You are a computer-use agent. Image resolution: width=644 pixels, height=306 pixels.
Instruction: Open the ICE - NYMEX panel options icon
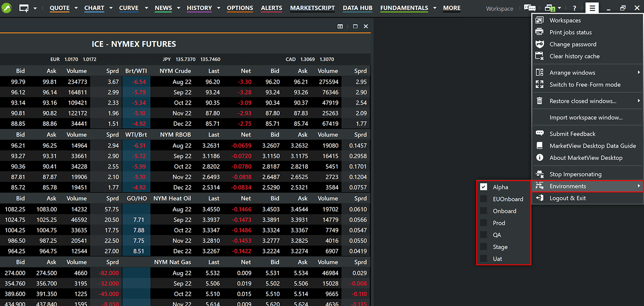coord(340,26)
